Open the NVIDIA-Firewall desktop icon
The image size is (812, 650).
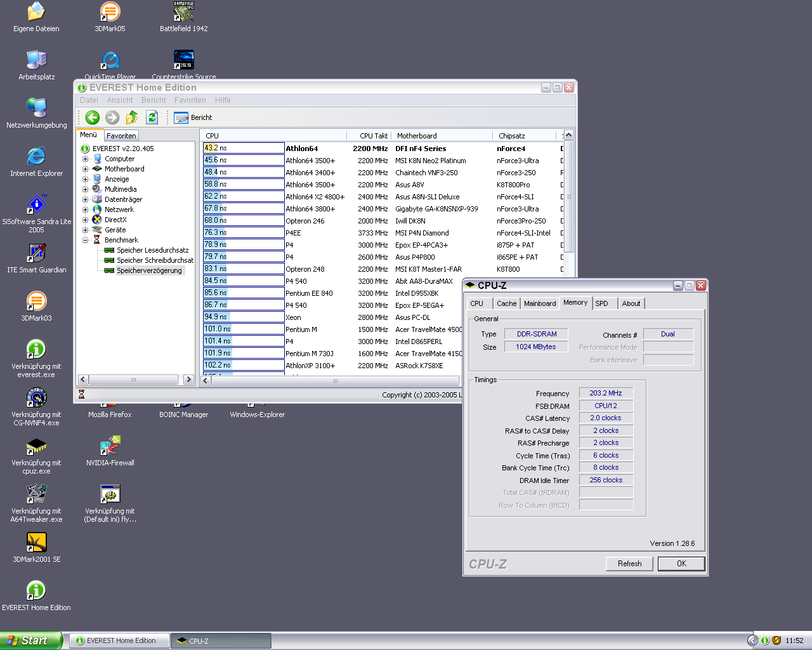tap(110, 446)
